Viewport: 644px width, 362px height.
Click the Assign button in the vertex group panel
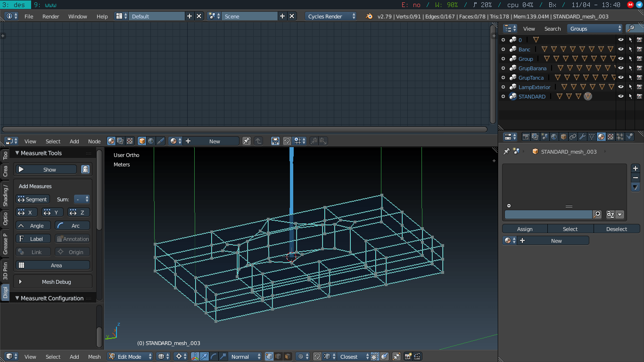coord(525,229)
